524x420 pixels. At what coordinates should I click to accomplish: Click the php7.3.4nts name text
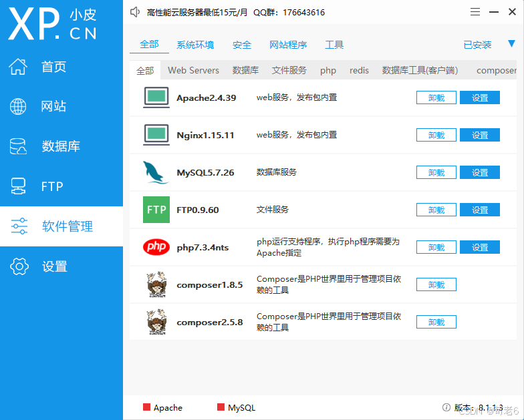(203, 247)
